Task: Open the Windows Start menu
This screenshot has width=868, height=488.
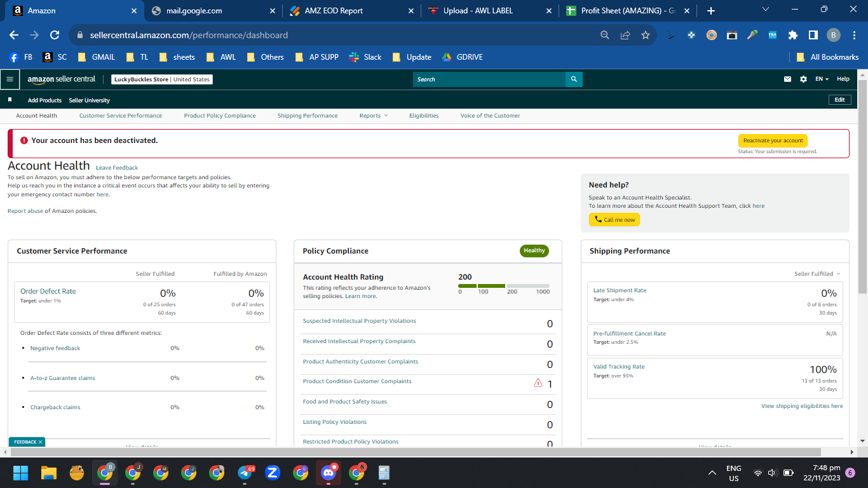Action: (21, 473)
